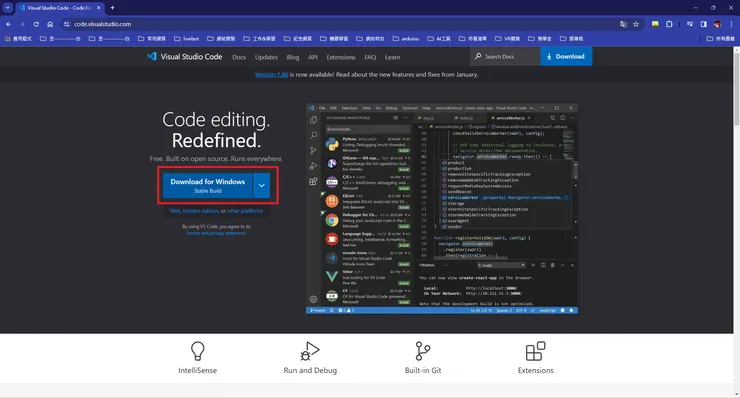Click the browser Home icon
Image resolution: width=740 pixels, height=398 pixels.
coord(50,24)
